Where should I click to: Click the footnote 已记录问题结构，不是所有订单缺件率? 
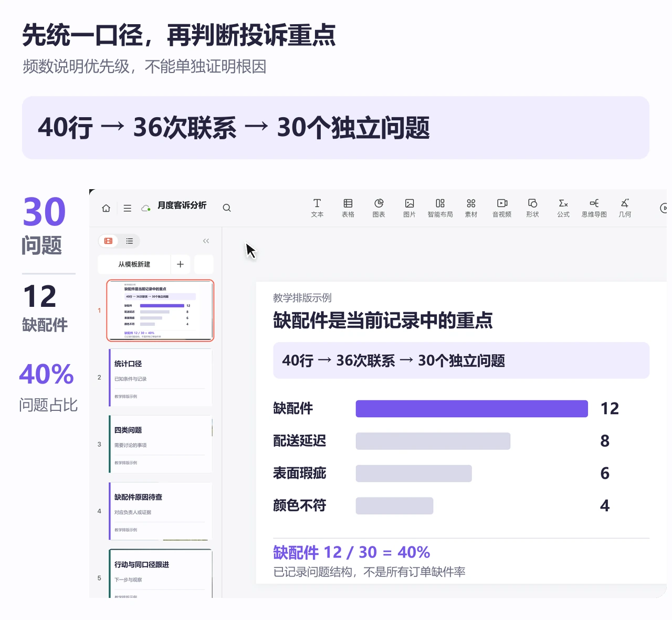[x=369, y=572]
